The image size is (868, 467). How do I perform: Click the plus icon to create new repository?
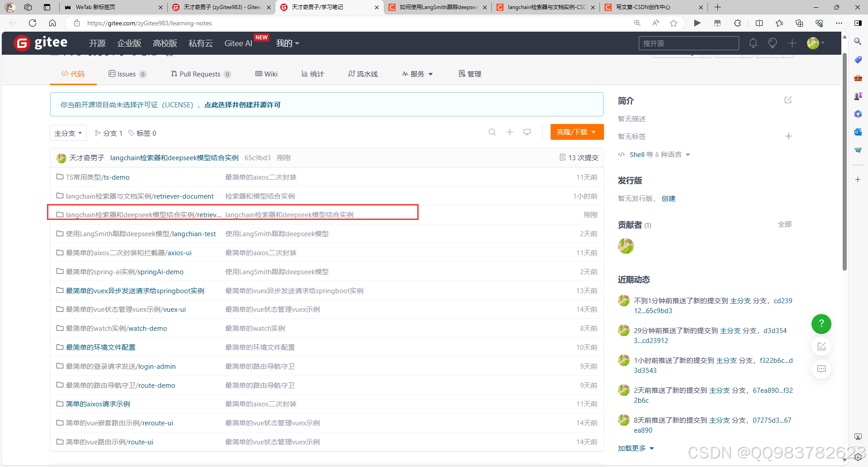(x=792, y=43)
